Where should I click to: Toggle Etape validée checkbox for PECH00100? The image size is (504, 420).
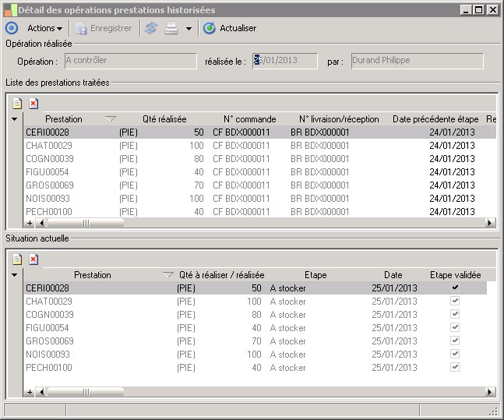(455, 368)
